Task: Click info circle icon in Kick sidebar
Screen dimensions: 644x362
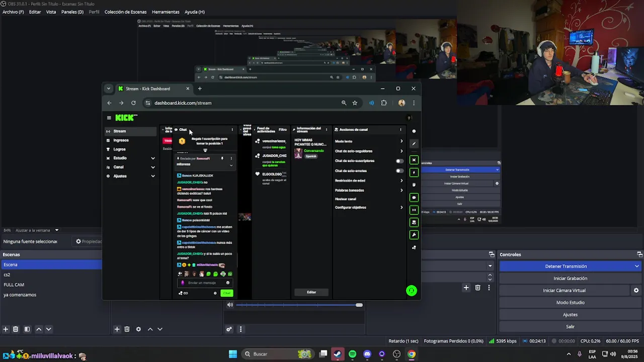Action: 414,131
